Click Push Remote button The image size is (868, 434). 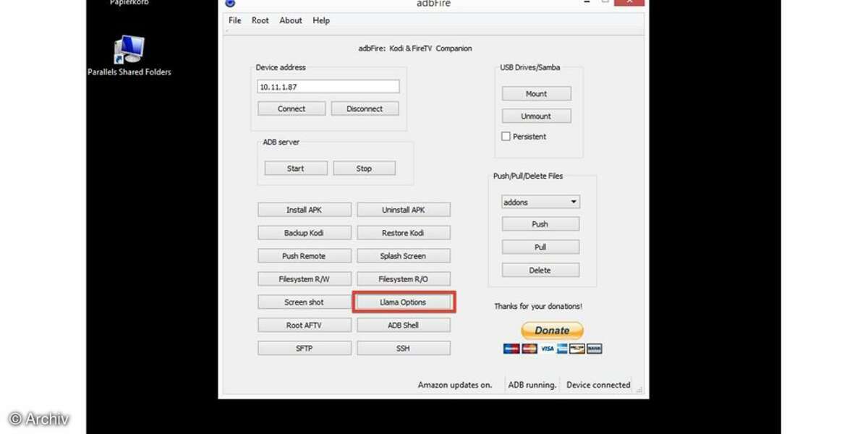305,256
